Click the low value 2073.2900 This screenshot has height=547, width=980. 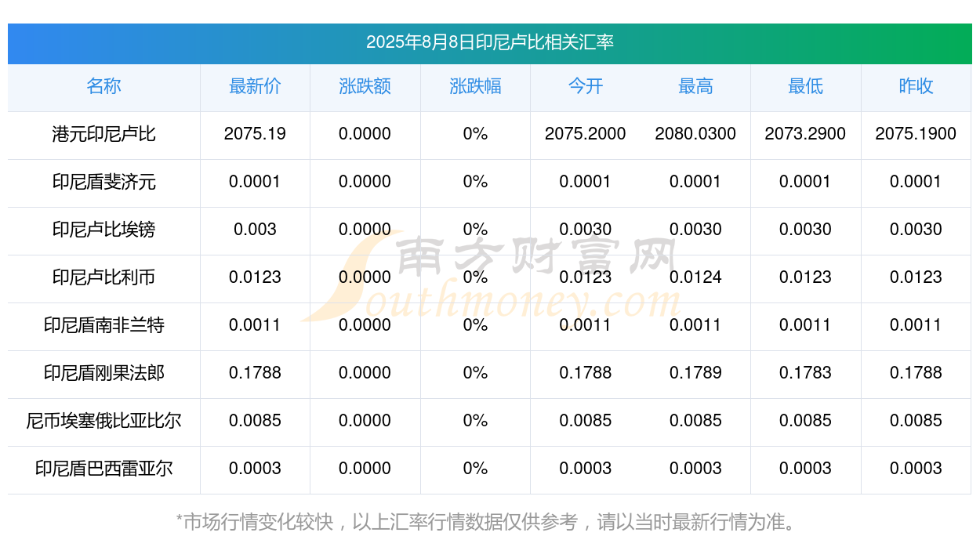tap(806, 134)
